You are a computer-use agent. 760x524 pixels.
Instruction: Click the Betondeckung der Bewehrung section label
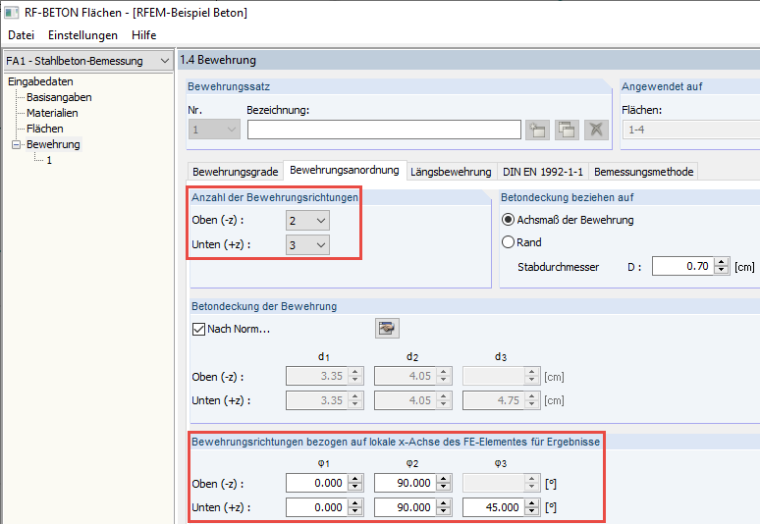[264, 306]
